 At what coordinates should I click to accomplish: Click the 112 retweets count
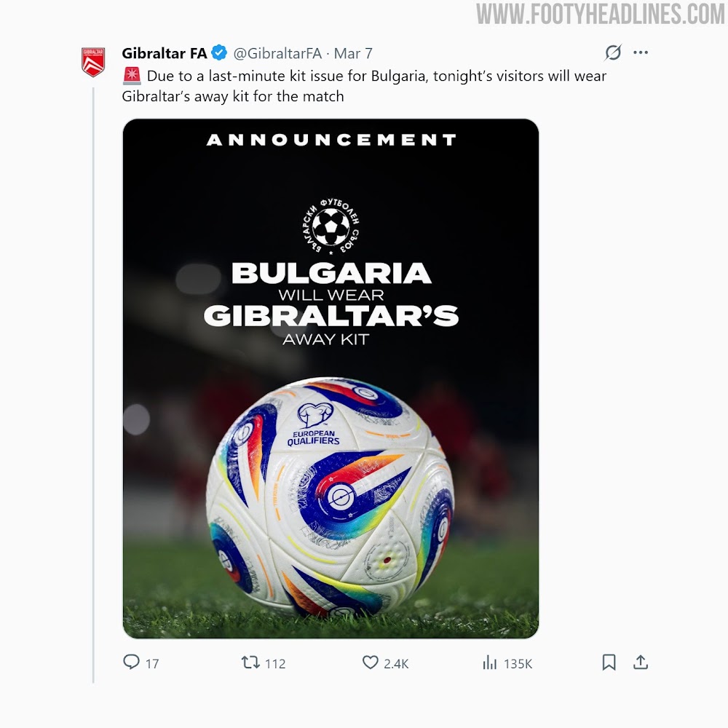coord(275,664)
